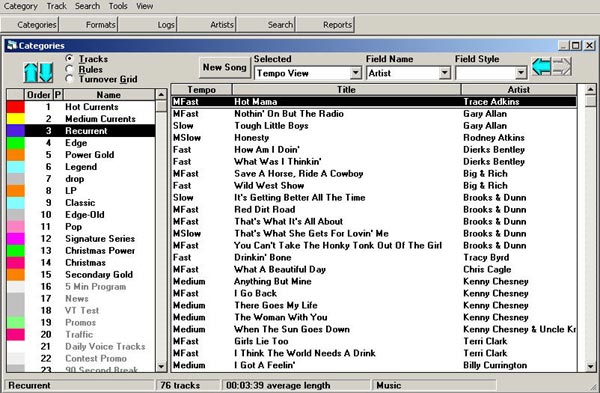The height and width of the screenshot is (393, 600).
Task: Open the View menu
Action: (x=145, y=6)
